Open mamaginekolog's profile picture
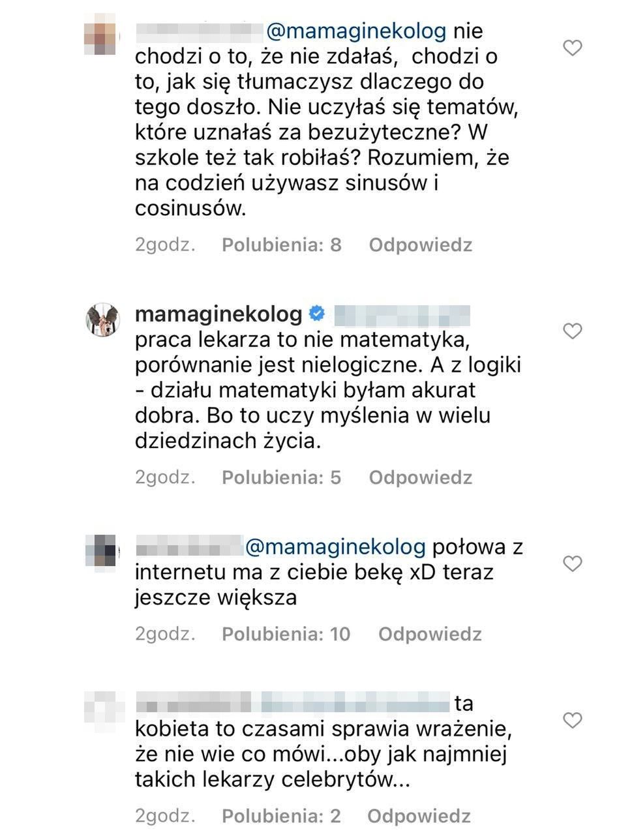 coord(102,319)
